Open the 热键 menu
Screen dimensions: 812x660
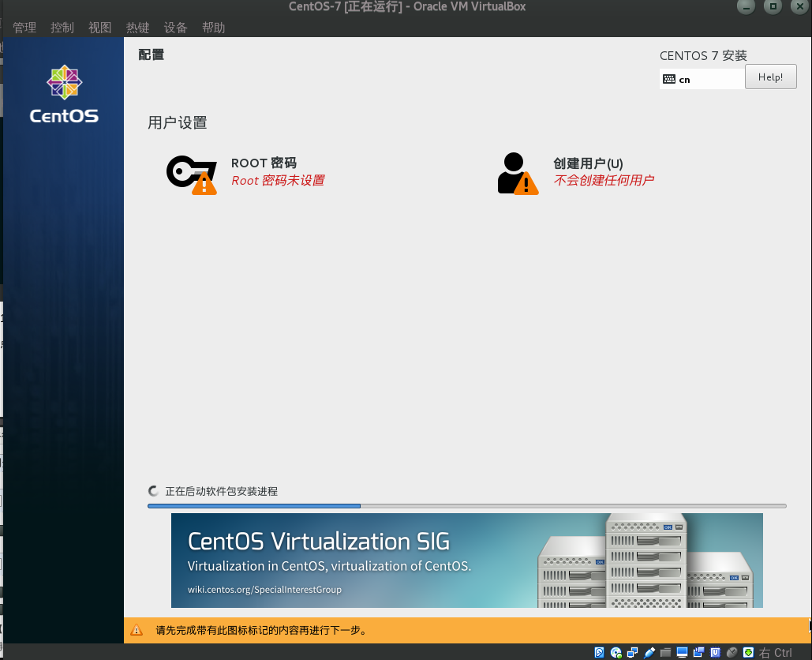point(138,28)
